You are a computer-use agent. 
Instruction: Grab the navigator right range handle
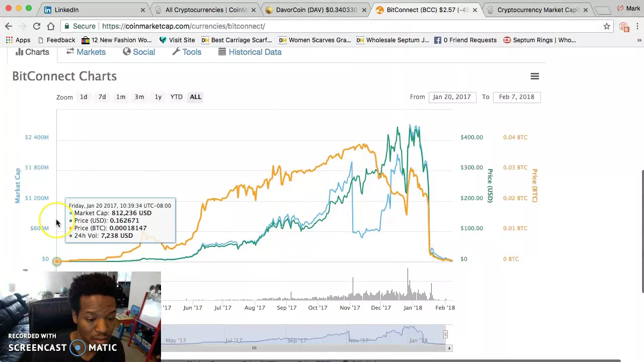tap(445, 334)
